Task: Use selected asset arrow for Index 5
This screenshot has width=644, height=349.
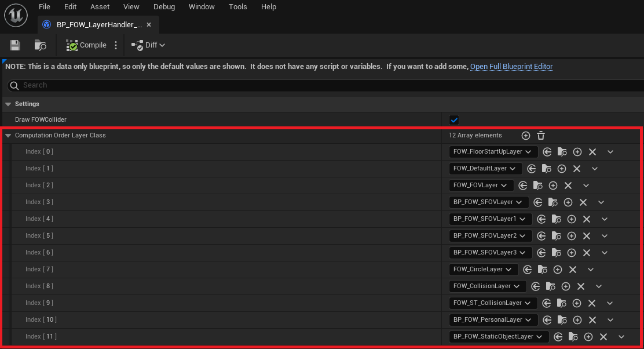Action: coord(541,237)
